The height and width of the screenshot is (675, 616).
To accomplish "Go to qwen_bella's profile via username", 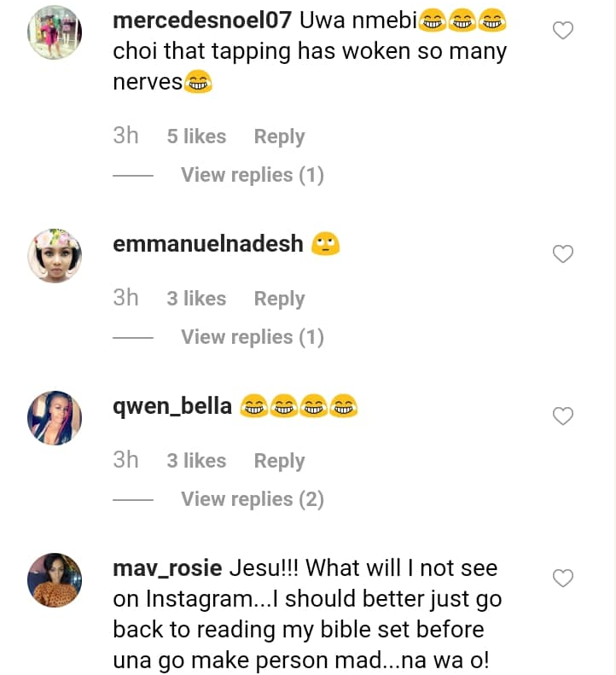I will pyautogui.click(x=172, y=406).
